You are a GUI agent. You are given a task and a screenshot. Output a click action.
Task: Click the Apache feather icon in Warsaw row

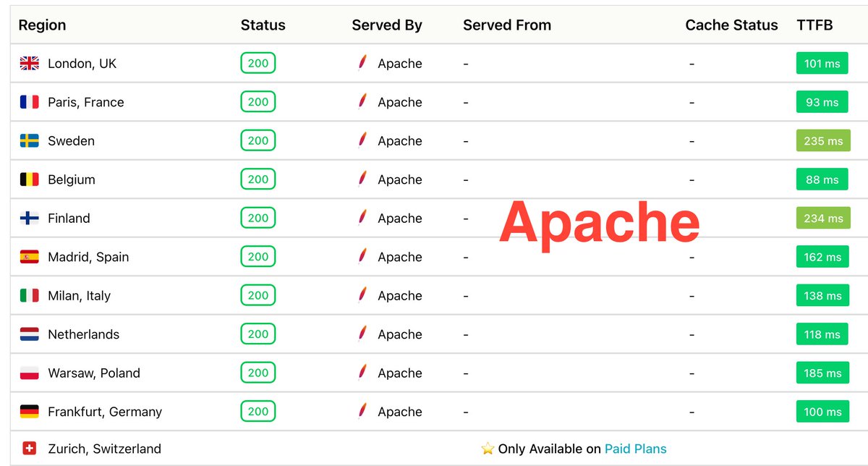362,373
